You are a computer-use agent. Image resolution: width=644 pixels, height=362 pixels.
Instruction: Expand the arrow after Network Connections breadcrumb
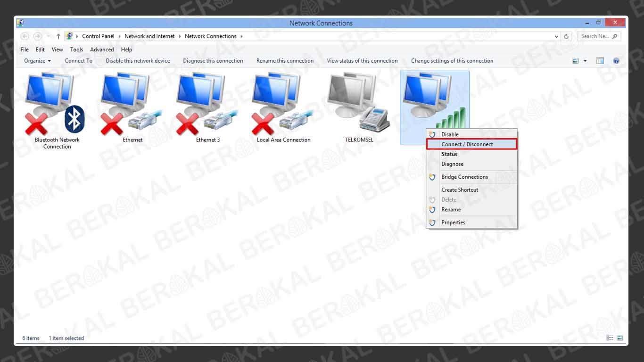(241, 36)
